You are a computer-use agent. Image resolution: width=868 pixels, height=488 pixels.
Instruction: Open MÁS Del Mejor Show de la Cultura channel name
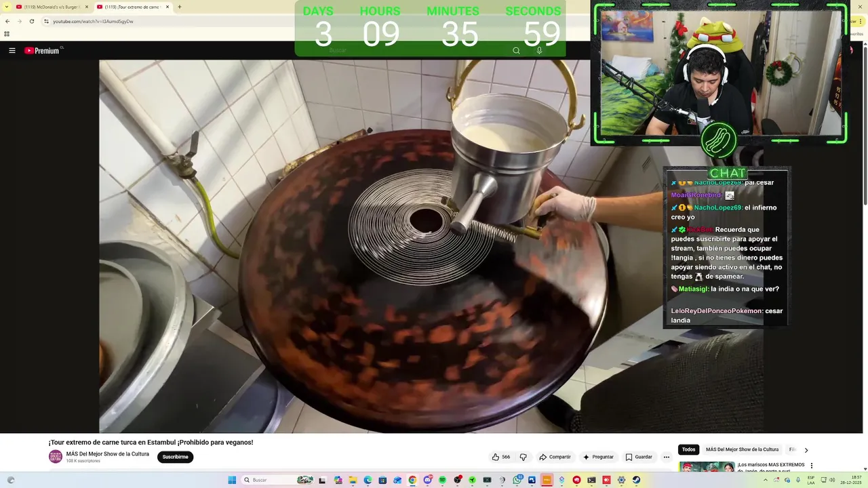click(x=107, y=454)
